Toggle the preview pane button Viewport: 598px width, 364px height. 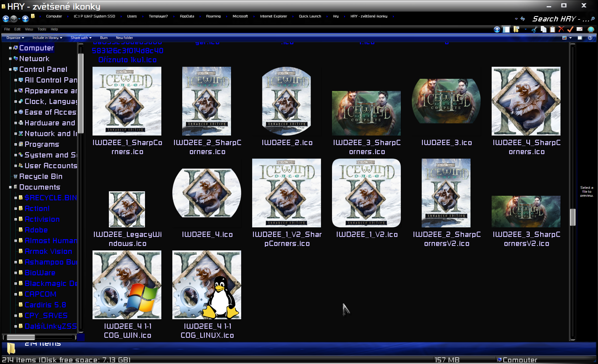[580, 38]
